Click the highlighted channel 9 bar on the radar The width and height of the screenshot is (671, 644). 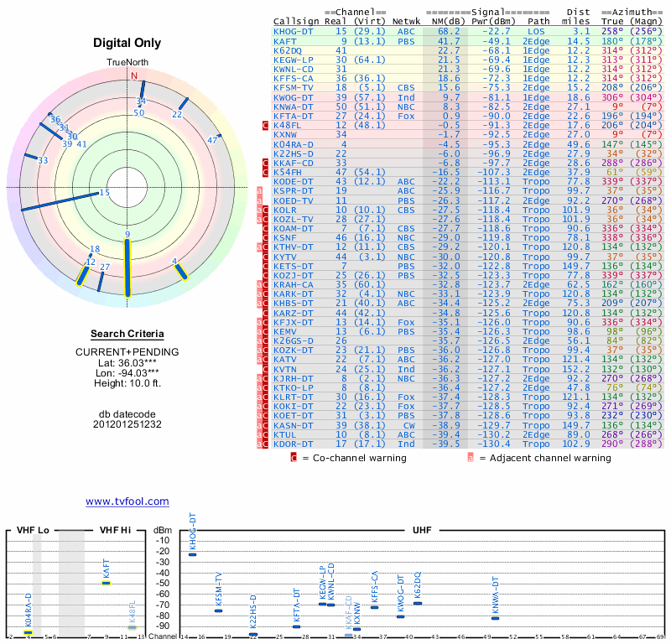127,267
